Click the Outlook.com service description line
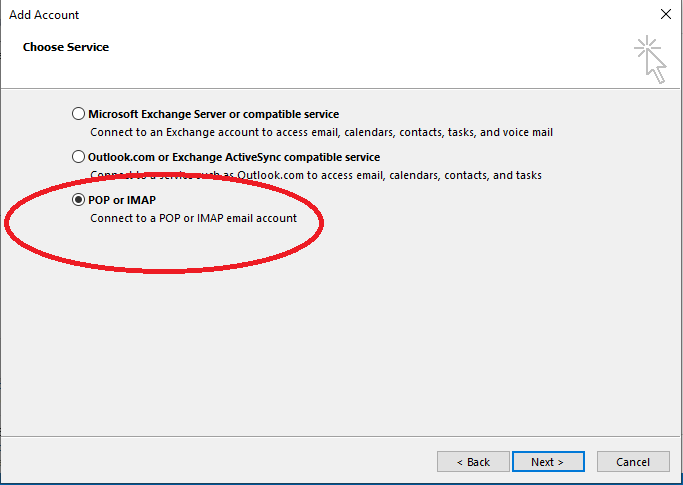Image resolution: width=683 pixels, height=485 pixels. click(316, 175)
